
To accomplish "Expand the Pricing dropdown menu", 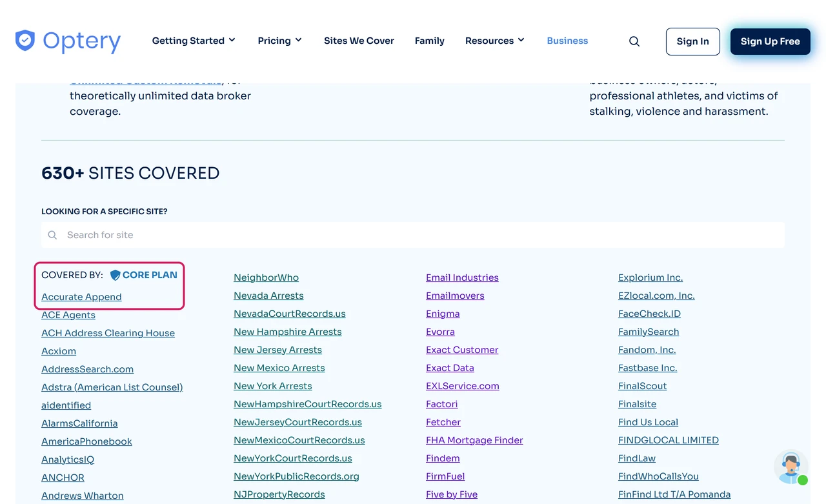I will [x=280, y=41].
